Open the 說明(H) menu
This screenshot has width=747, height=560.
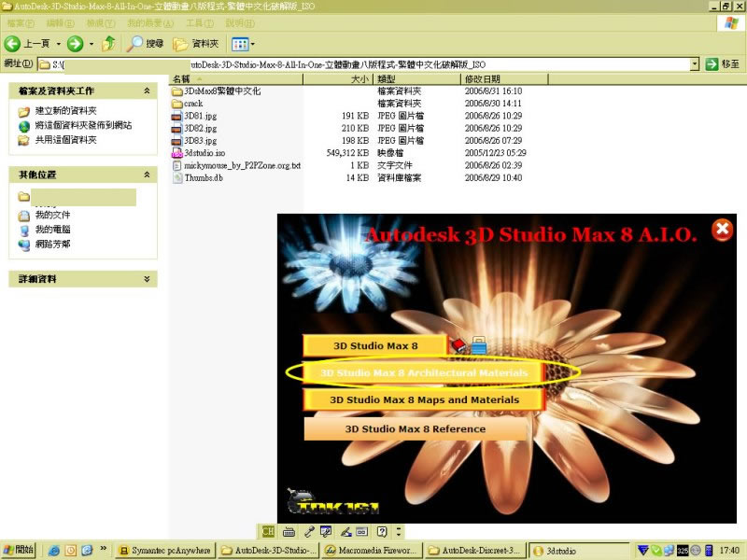tap(240, 23)
